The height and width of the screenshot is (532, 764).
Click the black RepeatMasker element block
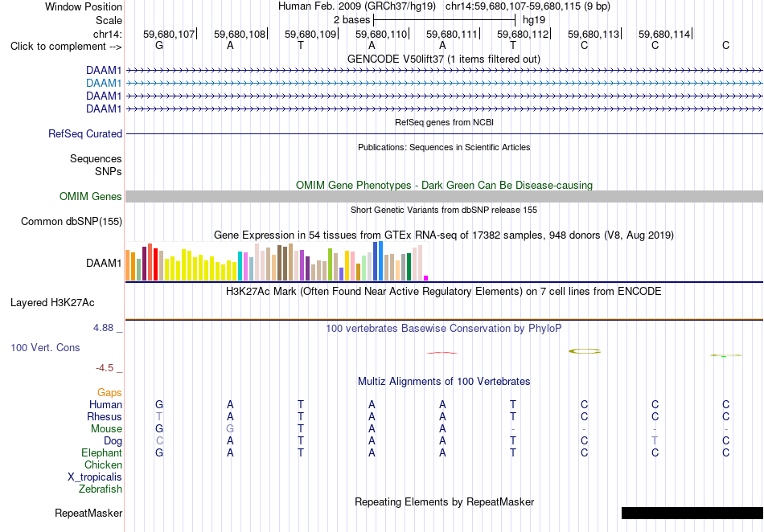pyautogui.click(x=692, y=513)
